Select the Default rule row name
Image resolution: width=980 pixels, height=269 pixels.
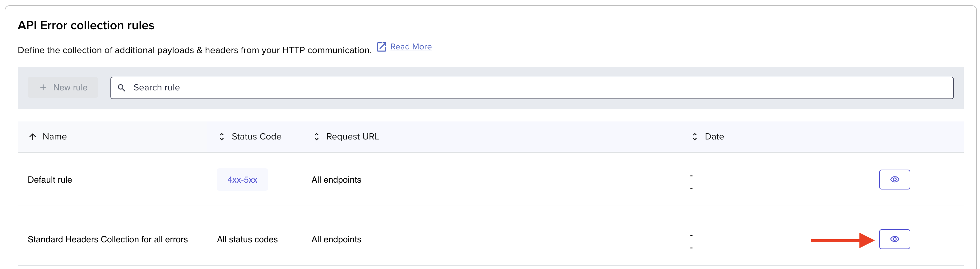point(50,180)
